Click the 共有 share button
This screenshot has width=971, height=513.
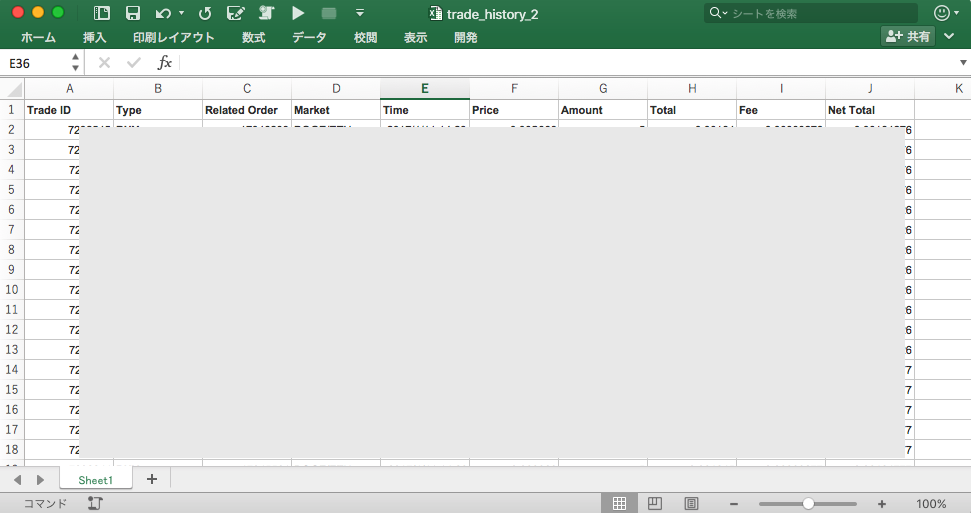point(908,36)
